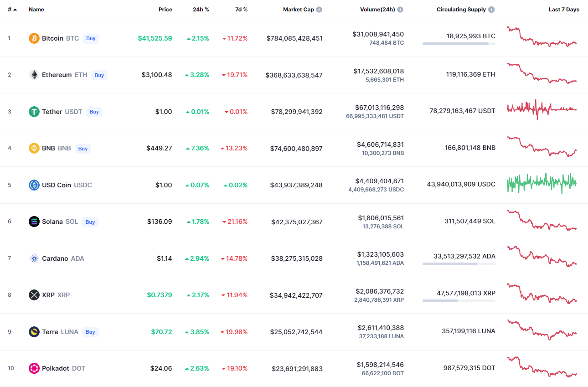Open the Market Cap info icon
The height and width of the screenshot is (387, 588).
pos(319,10)
